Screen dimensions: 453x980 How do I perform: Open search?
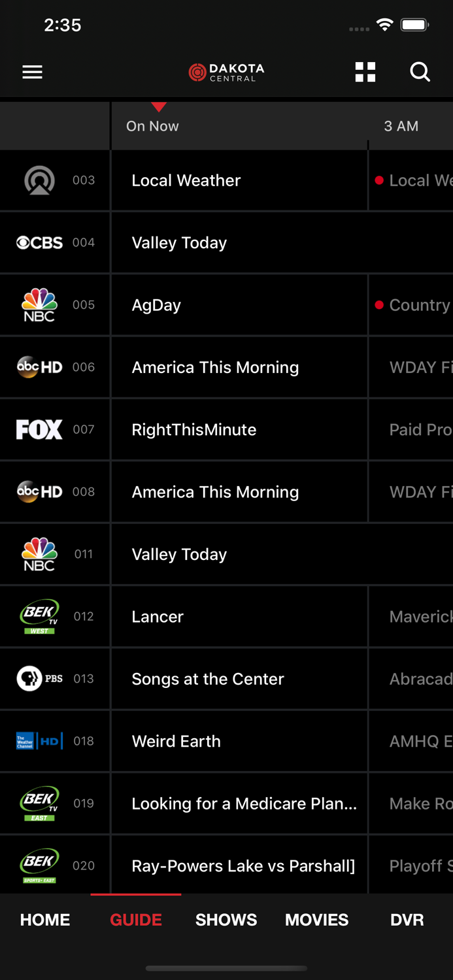(x=420, y=72)
